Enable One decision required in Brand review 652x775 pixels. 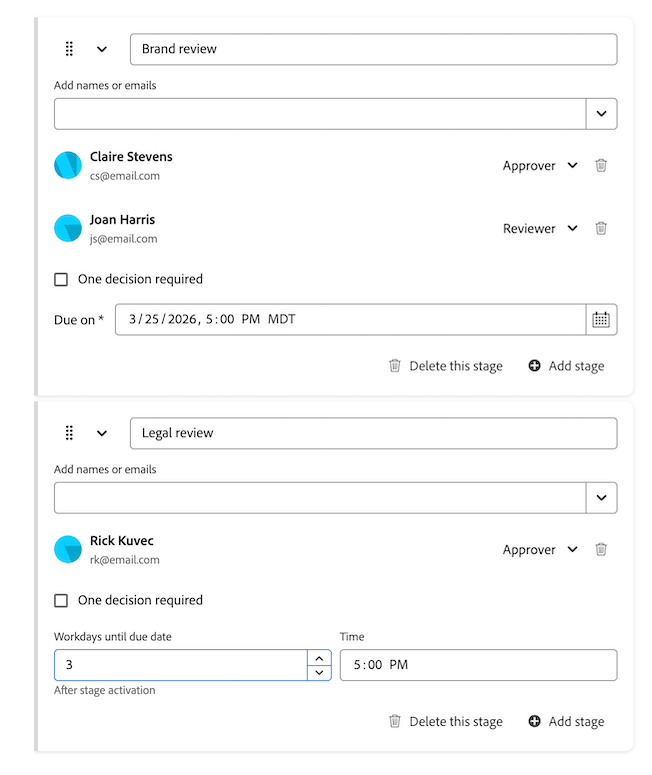(x=61, y=280)
